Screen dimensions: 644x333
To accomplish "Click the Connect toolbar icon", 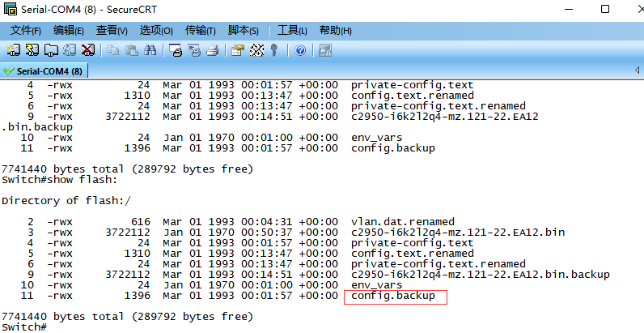I will [13, 50].
